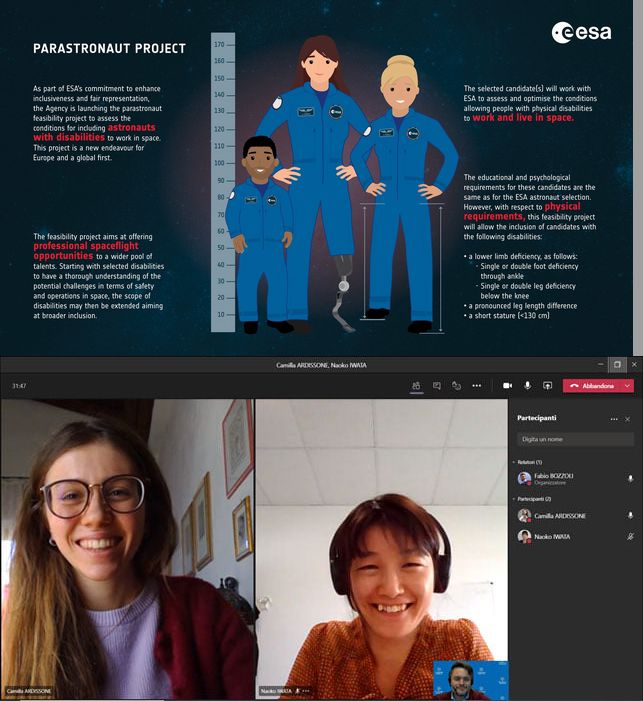This screenshot has width=643, height=701.
Task: Select Naoko IWATA in the participants list
Action: click(x=575, y=536)
